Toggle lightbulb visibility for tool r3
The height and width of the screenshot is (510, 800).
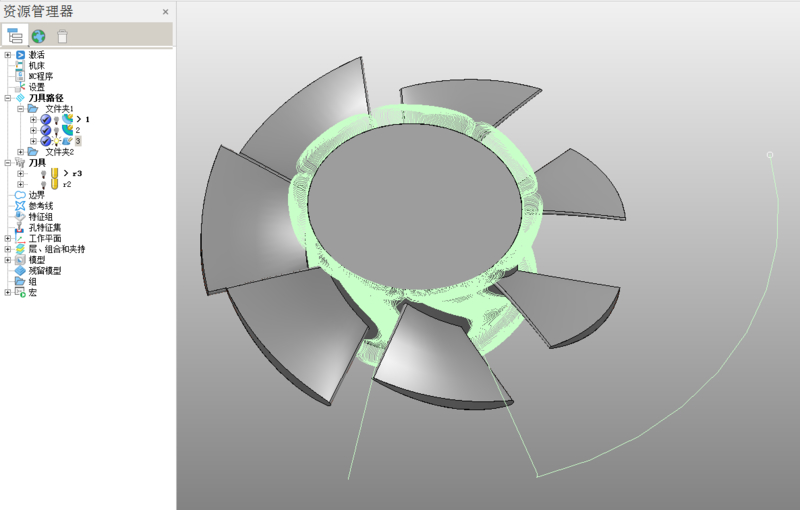tap(43, 174)
